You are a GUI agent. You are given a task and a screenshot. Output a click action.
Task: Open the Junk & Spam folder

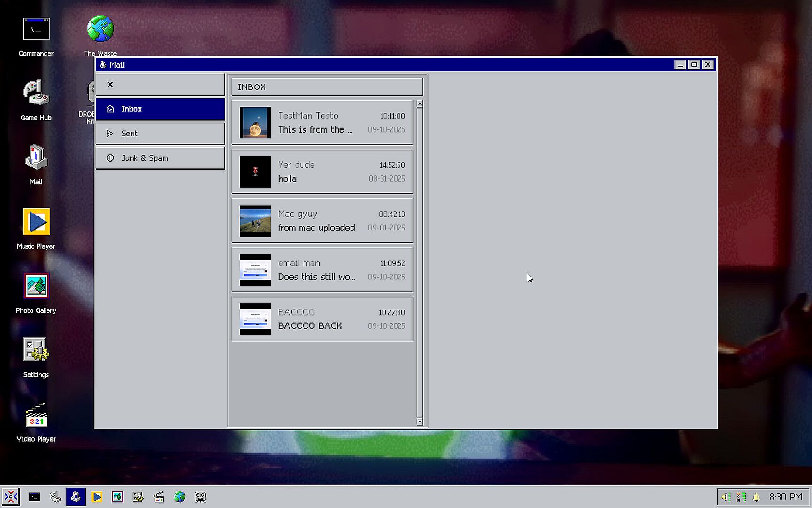pos(160,158)
